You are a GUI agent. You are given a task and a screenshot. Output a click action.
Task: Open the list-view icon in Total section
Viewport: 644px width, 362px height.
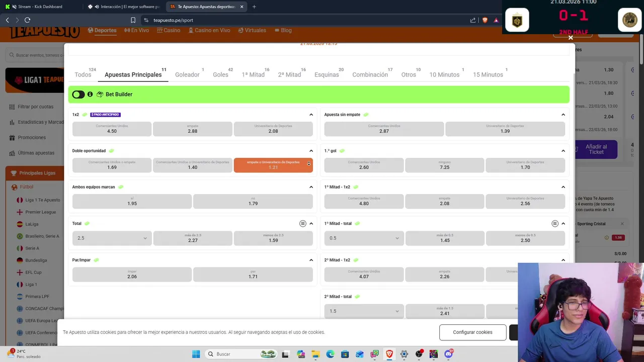[x=302, y=224]
